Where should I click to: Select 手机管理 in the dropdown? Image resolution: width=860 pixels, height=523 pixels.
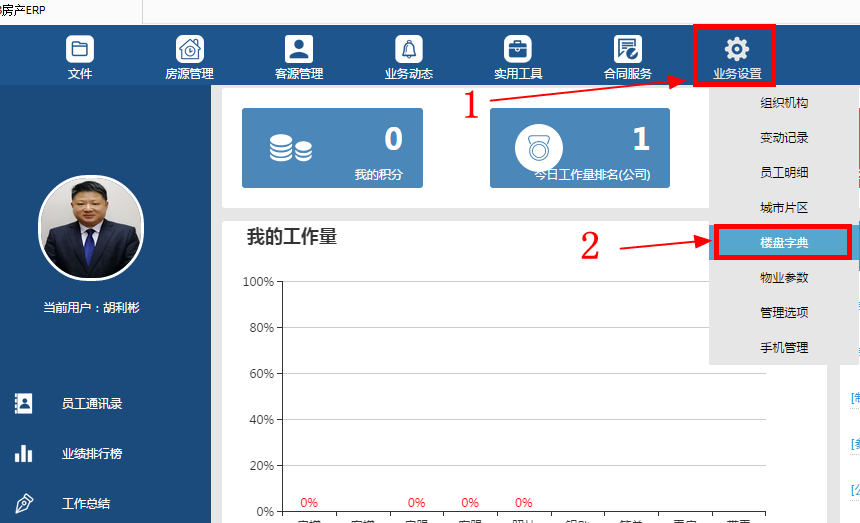(784, 348)
